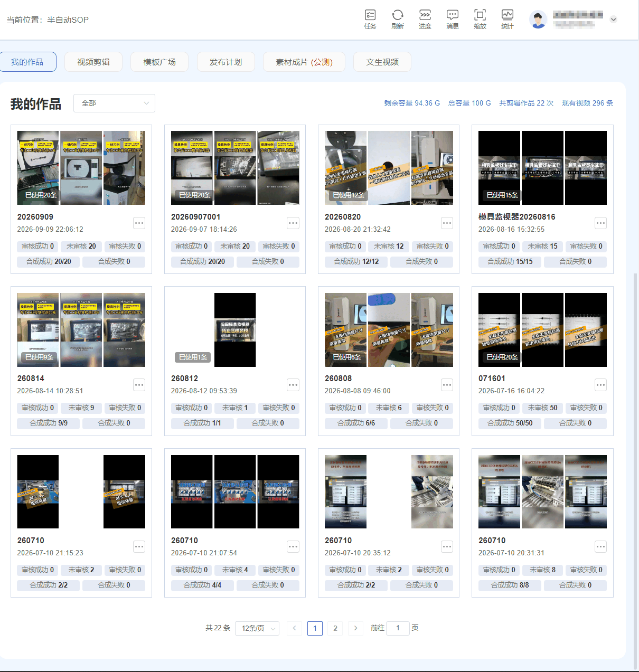Viewport: 639px width, 672px height.
Task: Click the 共剪辑作品 22 次 text
Action: [526, 103]
